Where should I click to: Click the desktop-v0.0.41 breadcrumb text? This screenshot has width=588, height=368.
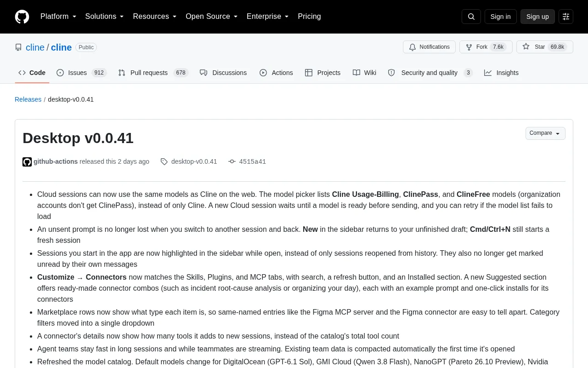coord(71,99)
